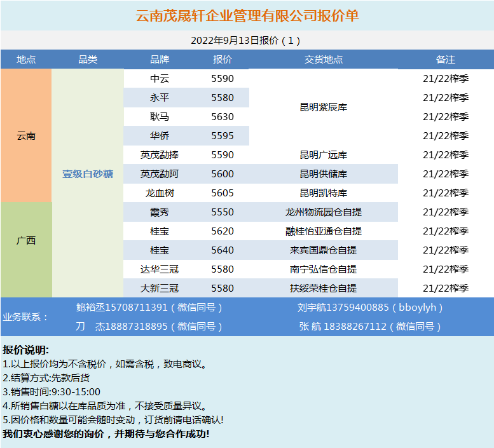The width and height of the screenshot is (494, 448).
Task: Click the 备注 column header
Action: point(446,60)
